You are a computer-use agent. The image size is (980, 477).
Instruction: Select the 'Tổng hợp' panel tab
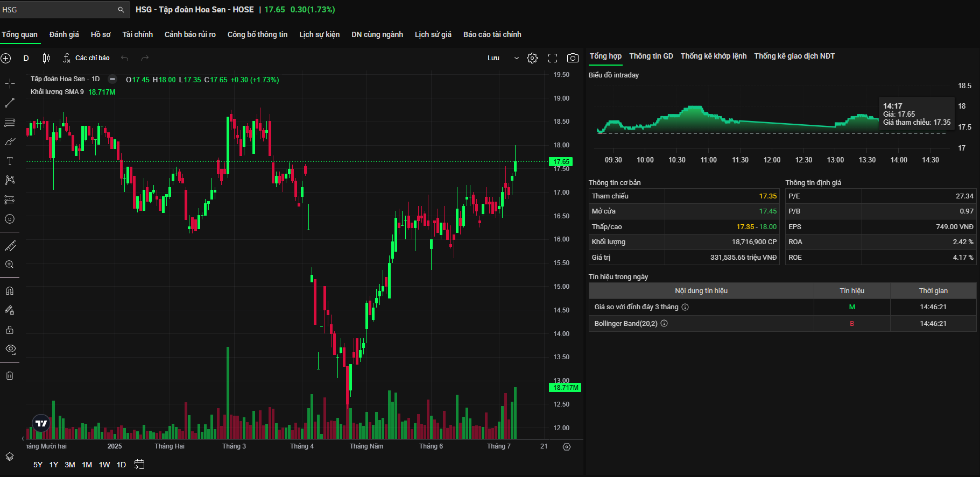coord(605,56)
